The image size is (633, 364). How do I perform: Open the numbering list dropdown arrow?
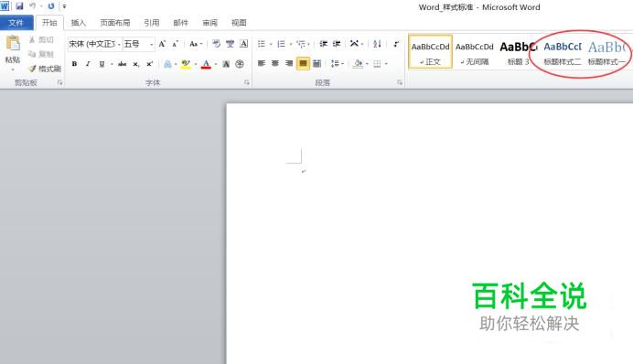[291, 44]
